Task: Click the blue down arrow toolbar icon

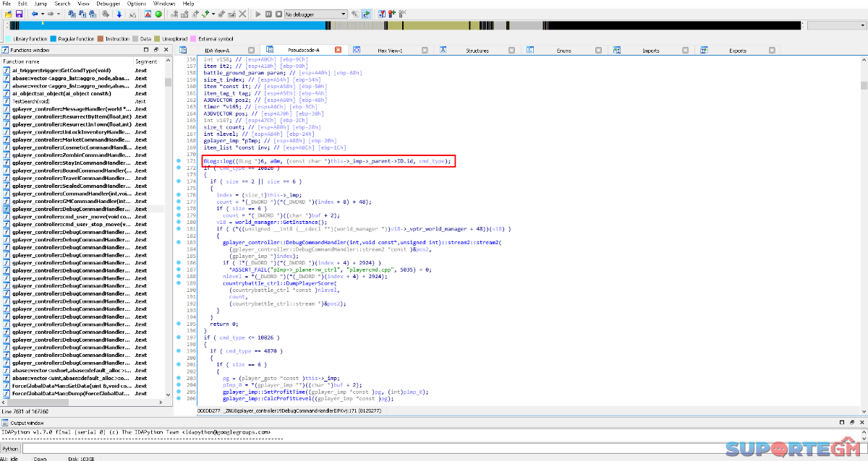Action: click(119, 14)
